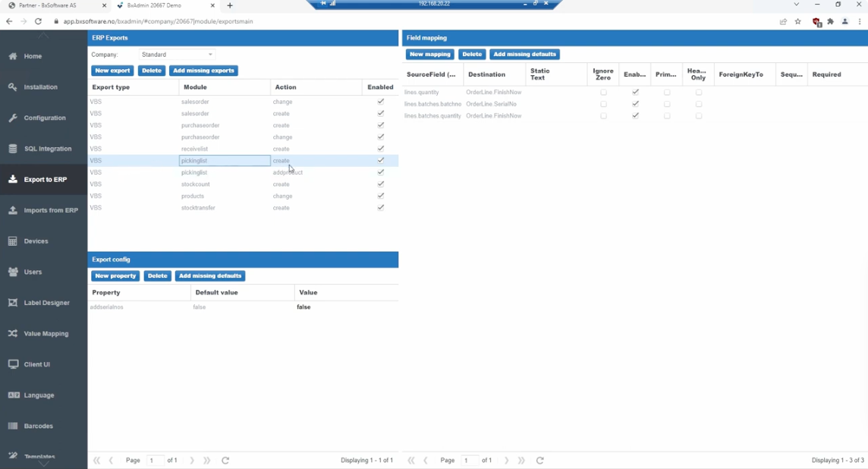The width and height of the screenshot is (868, 469).
Task: Go to last page in Field mapping pager
Action: 521,460
